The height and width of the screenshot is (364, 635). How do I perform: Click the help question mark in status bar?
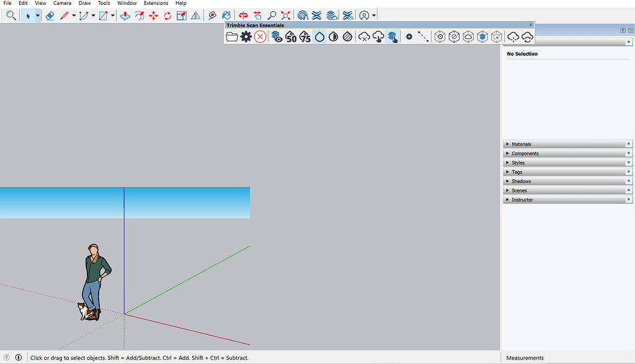click(x=6, y=357)
